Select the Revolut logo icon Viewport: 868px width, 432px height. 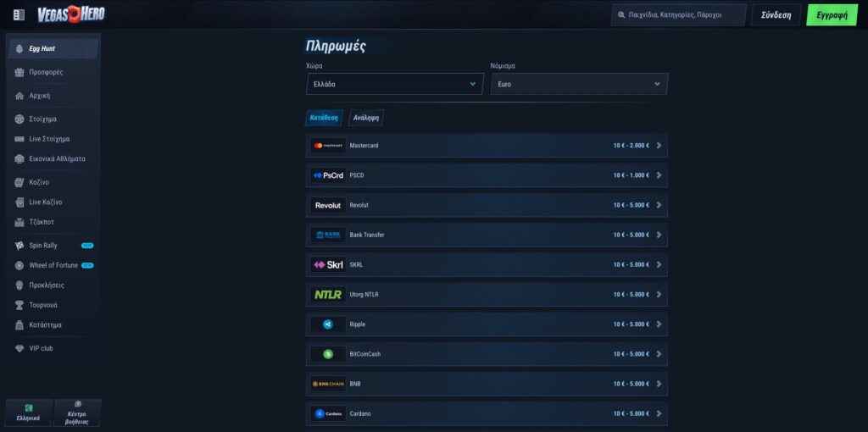327,205
